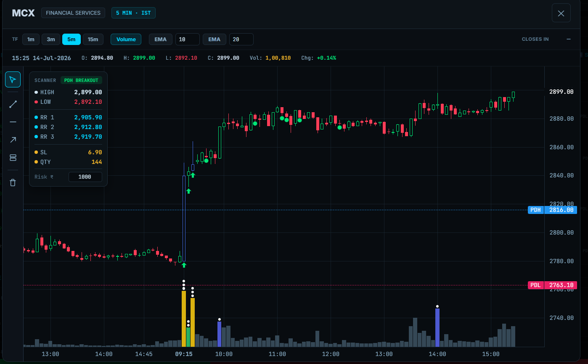Click the tall blue breakout candle at 09:15
Viewport: 588px width, 364px height.
[x=184, y=219]
